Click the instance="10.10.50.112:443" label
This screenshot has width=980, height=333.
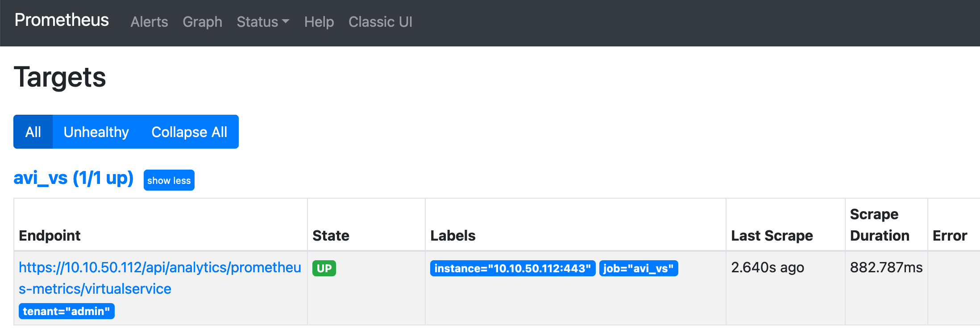point(513,268)
